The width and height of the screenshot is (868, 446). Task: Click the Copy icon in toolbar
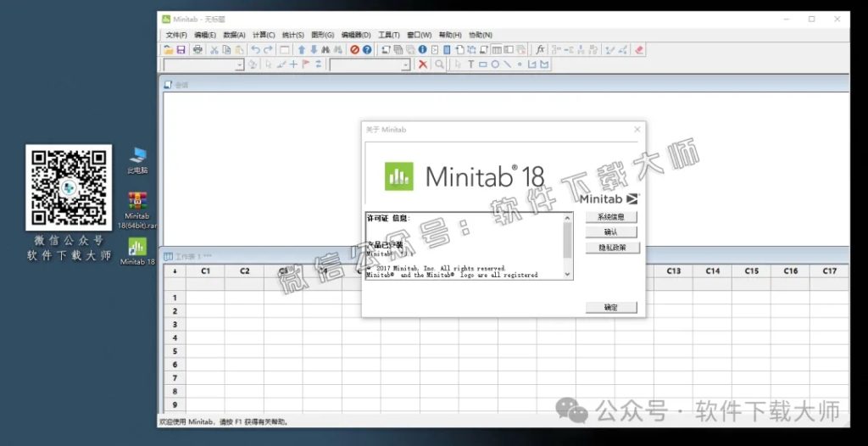click(x=226, y=50)
